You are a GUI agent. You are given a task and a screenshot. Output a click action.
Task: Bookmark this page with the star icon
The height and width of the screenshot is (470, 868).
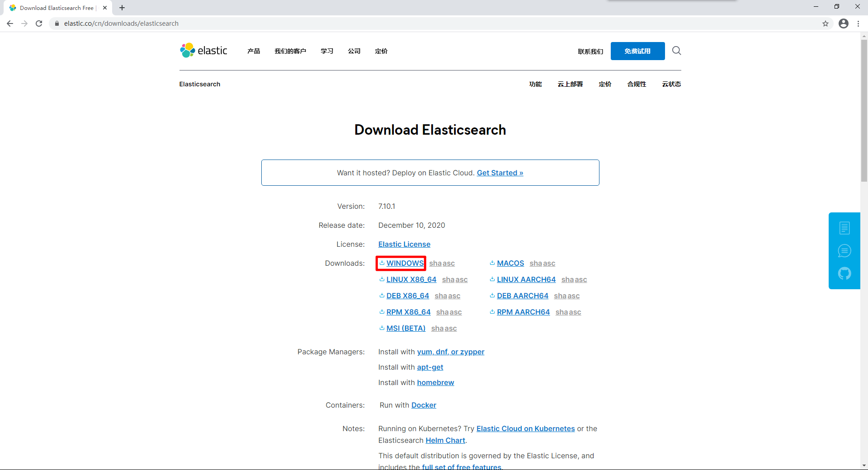(x=826, y=23)
